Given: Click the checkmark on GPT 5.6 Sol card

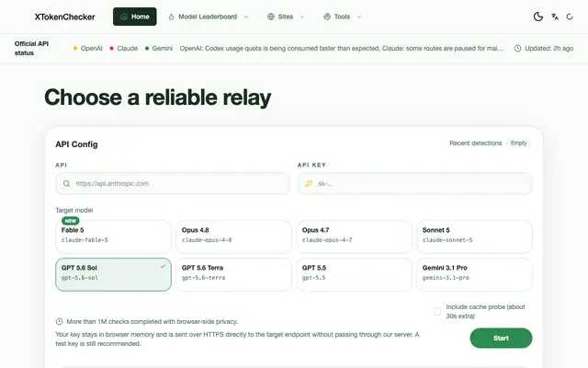Looking at the screenshot, I should 163,267.
